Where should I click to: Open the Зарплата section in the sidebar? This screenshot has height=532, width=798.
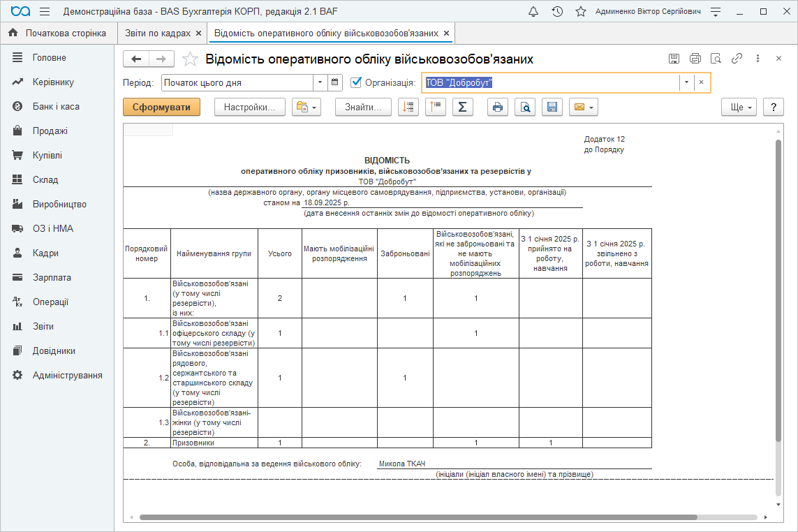tap(52, 277)
